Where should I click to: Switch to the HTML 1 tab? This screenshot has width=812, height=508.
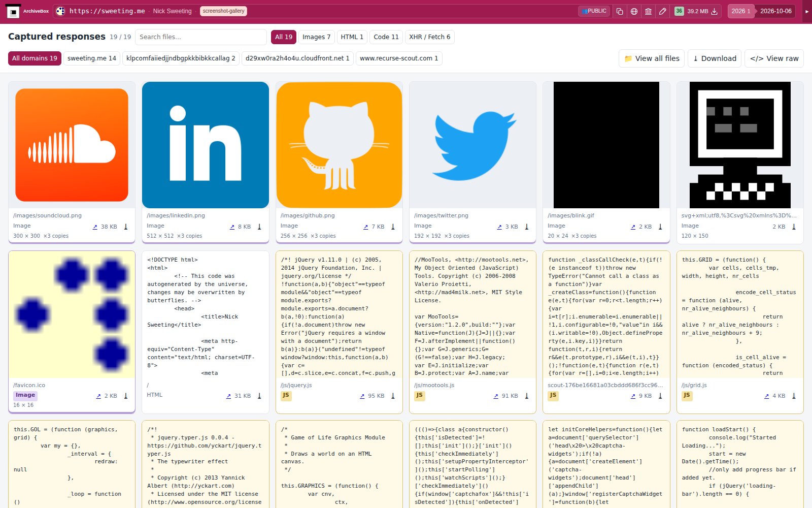pos(352,37)
